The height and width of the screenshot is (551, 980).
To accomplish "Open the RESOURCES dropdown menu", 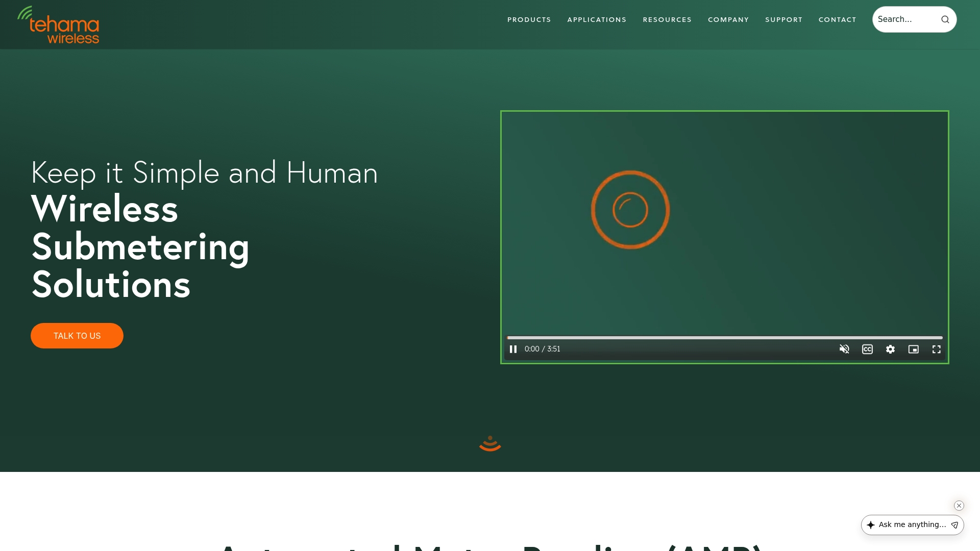I will [667, 19].
